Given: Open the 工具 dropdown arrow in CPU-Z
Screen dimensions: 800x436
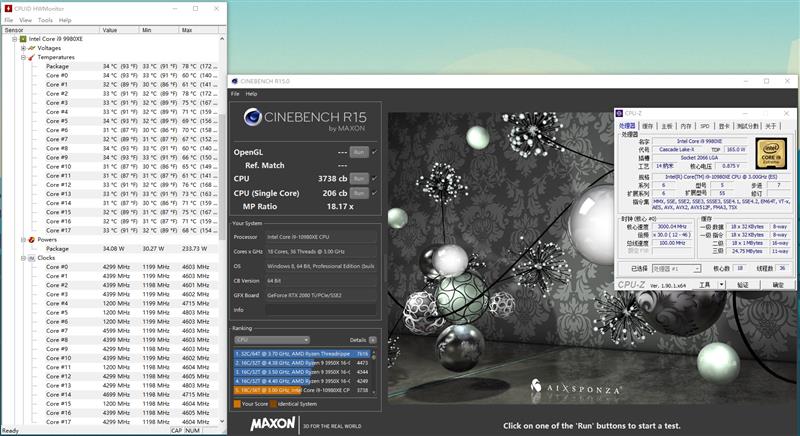Looking at the screenshot, I should (x=721, y=285).
